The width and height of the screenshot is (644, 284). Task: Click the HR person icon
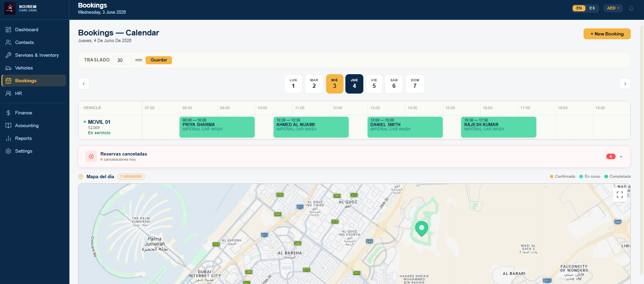9,94
